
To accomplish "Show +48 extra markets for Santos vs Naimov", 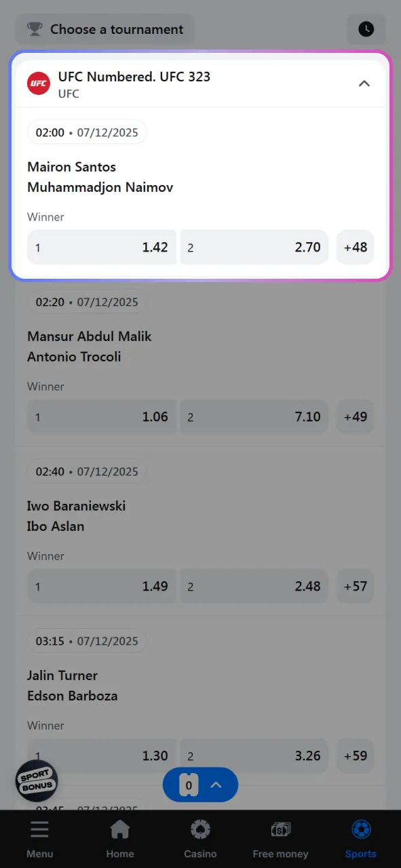I will click(355, 247).
